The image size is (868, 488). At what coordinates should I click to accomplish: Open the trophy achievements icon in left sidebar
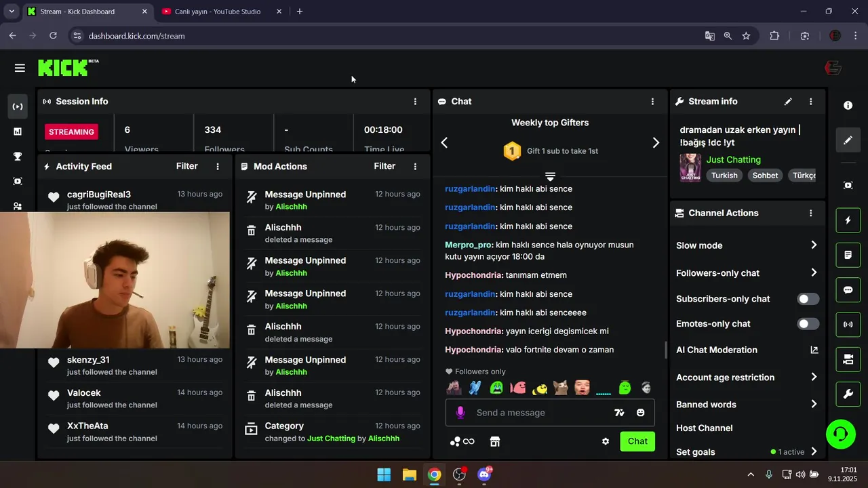click(x=18, y=157)
